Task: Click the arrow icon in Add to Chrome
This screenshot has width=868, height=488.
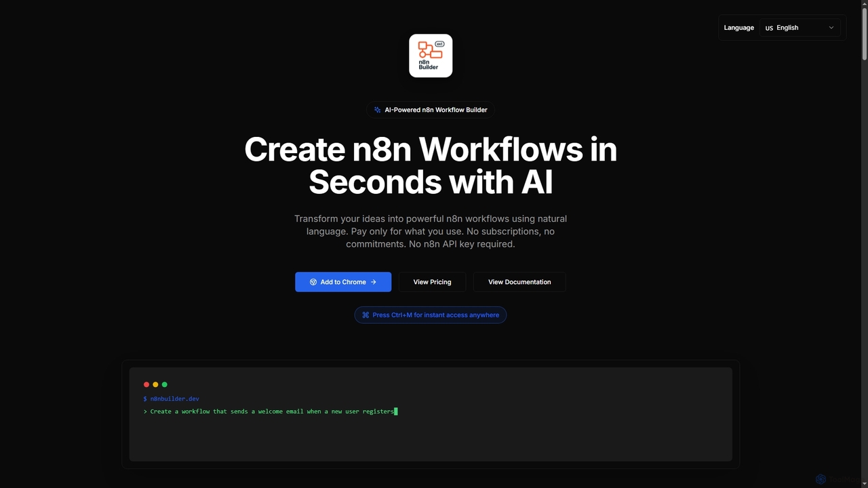Action: coord(374,282)
